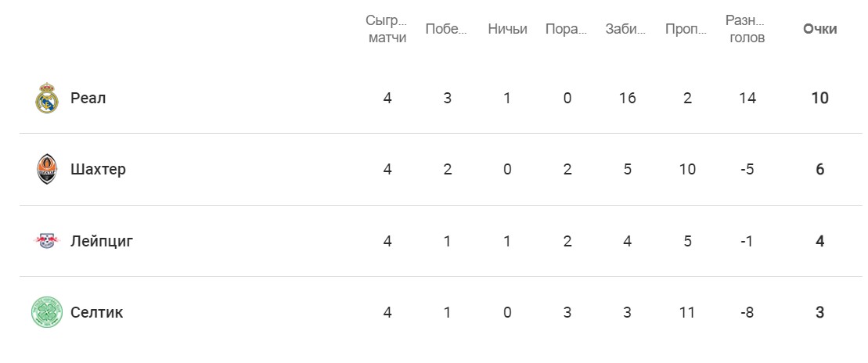The height and width of the screenshot is (363, 868).
Task: Click the truncated Побе... column header
Action: coord(447,29)
